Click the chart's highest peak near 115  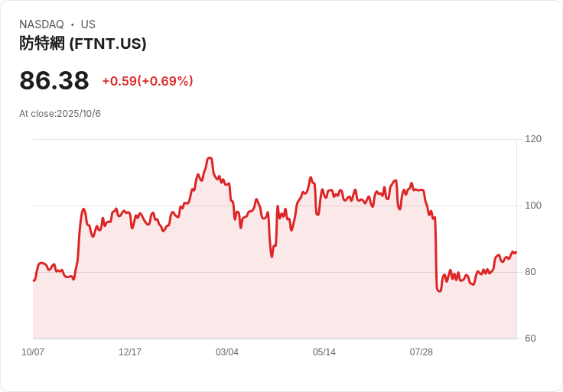[210, 158]
